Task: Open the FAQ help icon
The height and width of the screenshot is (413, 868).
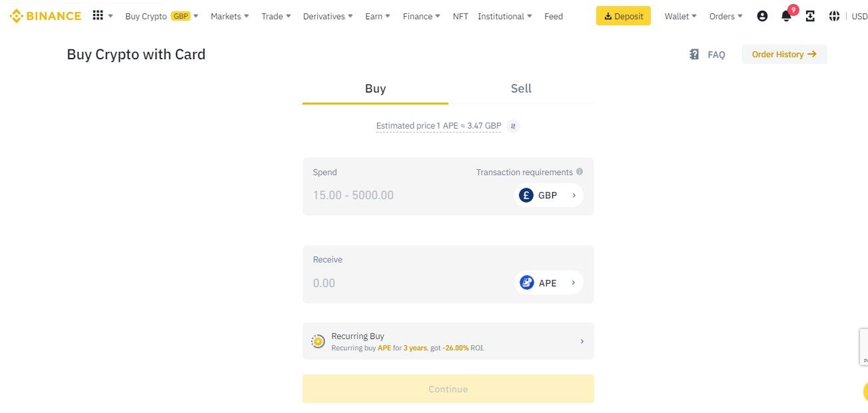Action: [x=694, y=55]
